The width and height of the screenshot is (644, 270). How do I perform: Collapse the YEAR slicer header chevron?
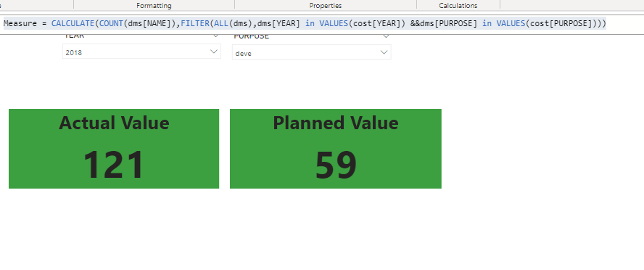216,36
